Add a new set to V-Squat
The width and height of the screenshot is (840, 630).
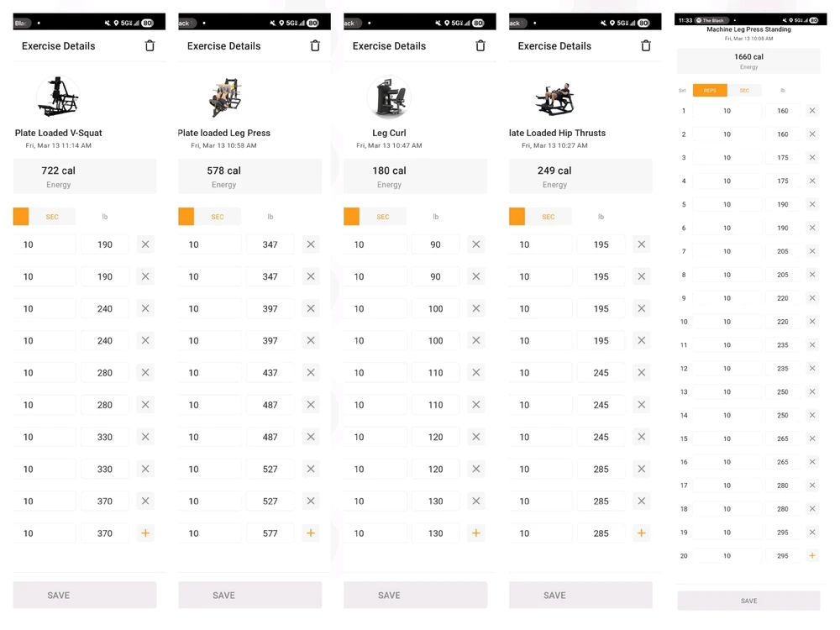tap(145, 533)
